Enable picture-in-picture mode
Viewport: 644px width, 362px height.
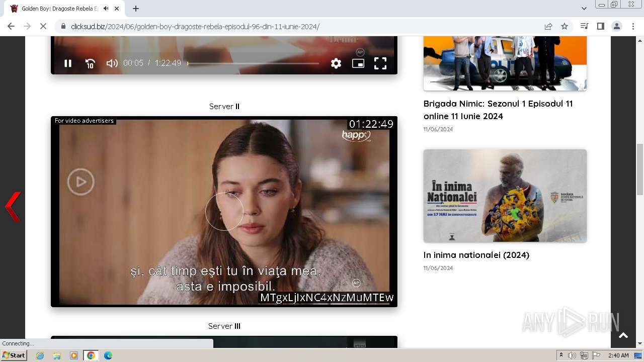click(x=358, y=63)
